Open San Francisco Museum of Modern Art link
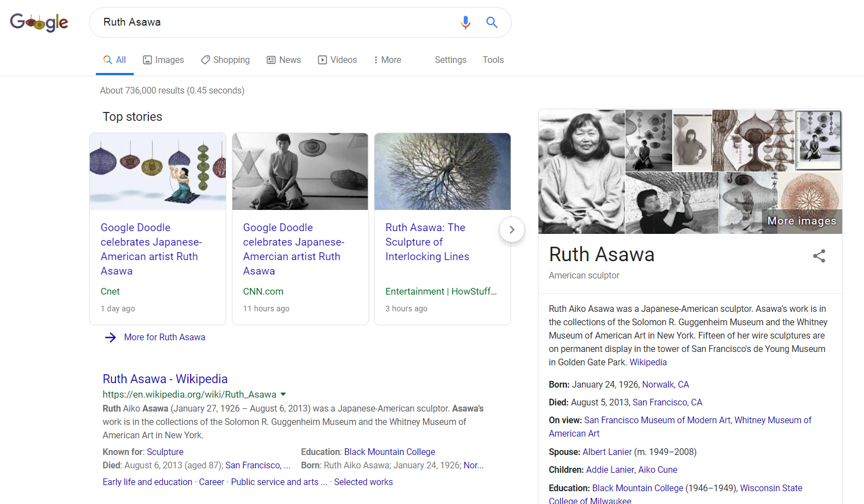This screenshot has width=864, height=504. tap(657, 420)
